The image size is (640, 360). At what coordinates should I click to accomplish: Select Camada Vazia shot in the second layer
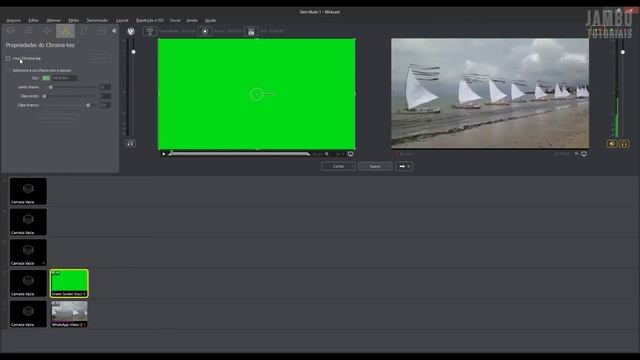(28, 222)
